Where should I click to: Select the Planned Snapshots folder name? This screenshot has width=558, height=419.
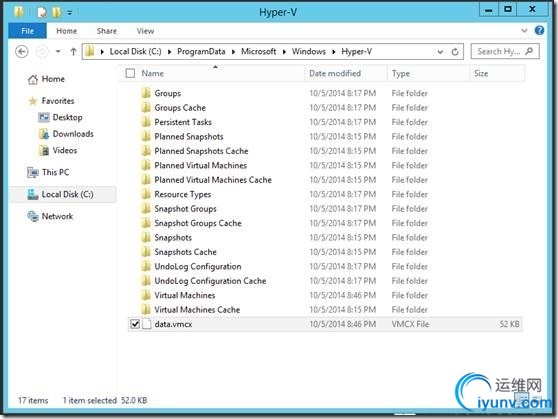click(x=189, y=137)
